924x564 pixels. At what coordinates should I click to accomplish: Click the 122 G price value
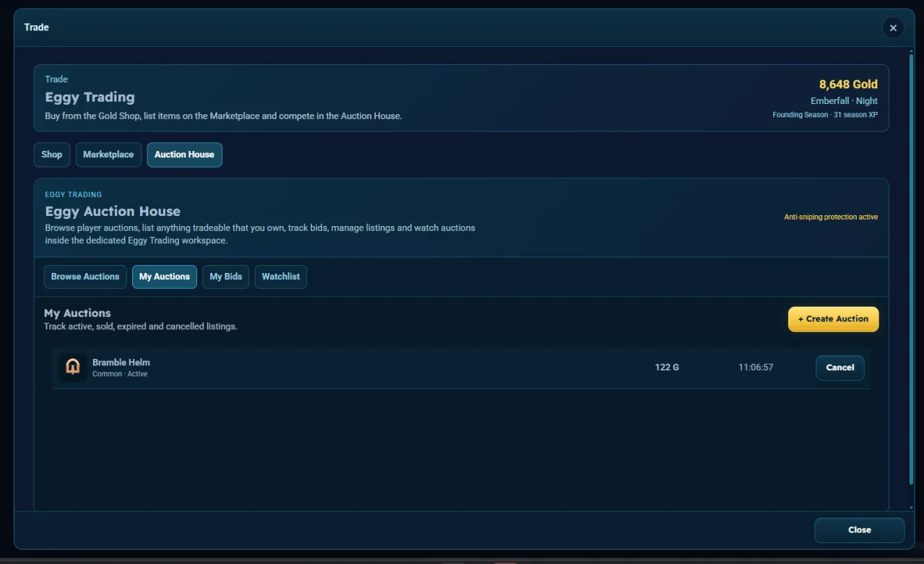tap(667, 368)
